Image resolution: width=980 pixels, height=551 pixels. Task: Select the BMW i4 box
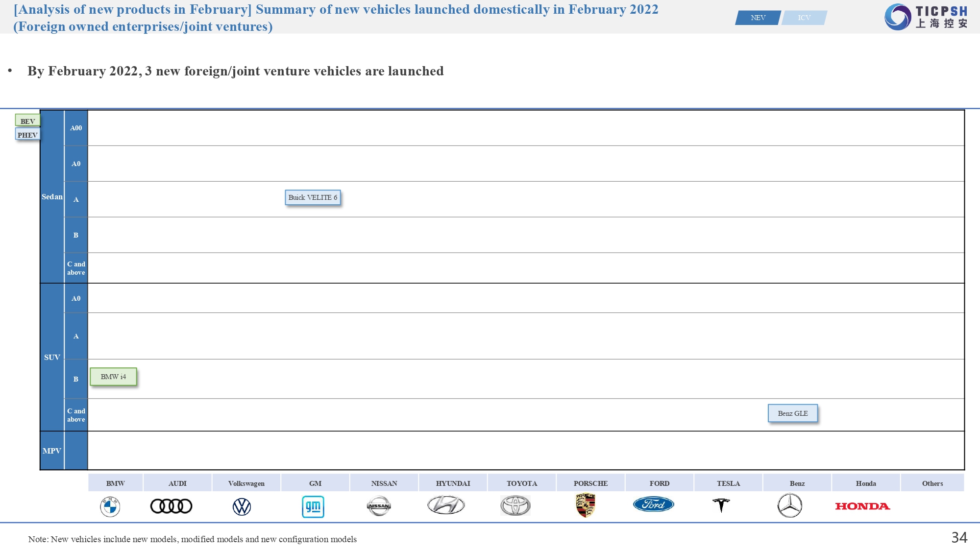pos(113,377)
